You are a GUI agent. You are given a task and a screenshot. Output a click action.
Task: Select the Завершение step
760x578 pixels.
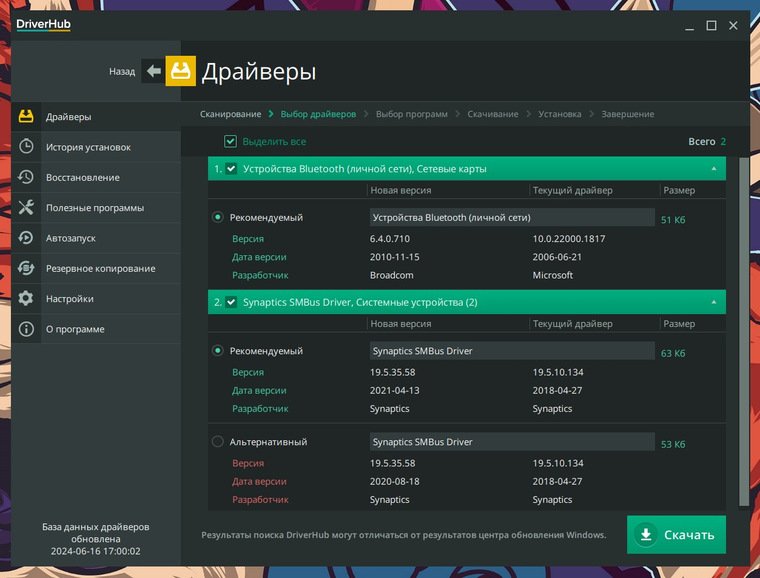tap(628, 114)
